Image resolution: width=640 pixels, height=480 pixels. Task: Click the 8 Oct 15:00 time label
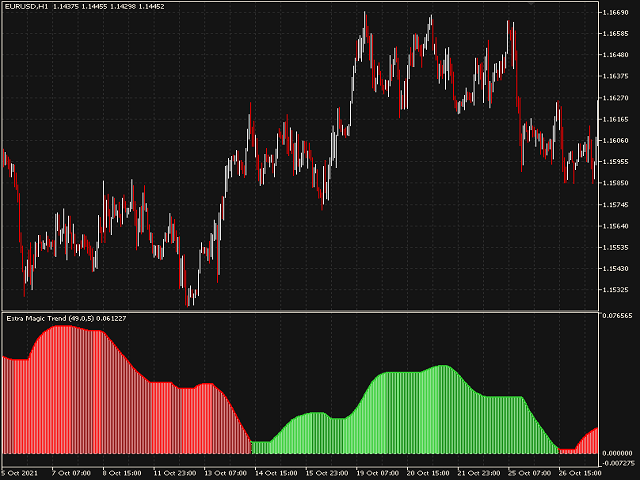pyautogui.click(x=122, y=473)
